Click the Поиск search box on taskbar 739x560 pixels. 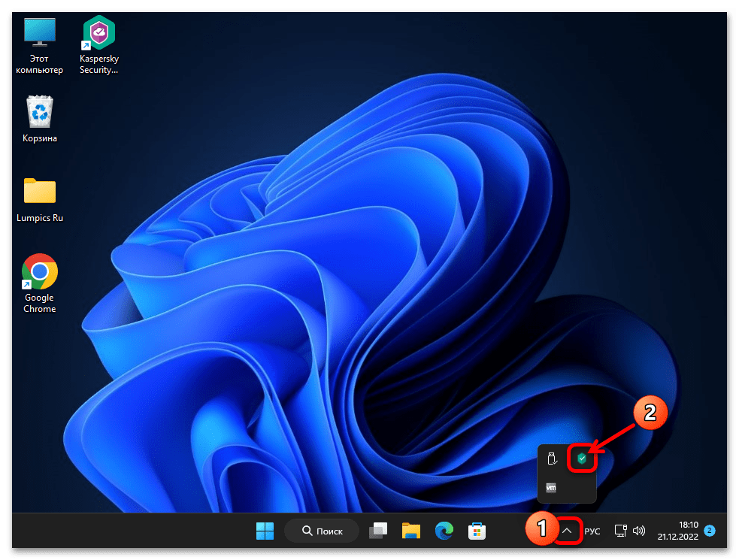click(322, 531)
